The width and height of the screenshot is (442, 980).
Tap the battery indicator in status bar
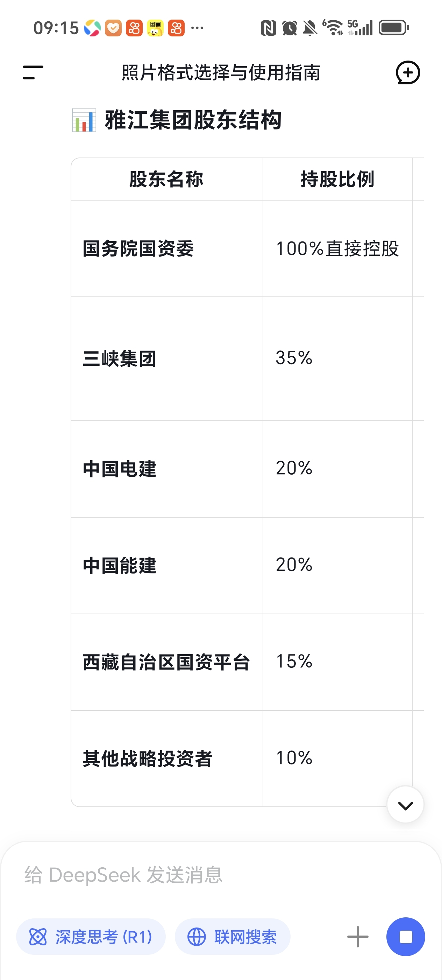[394, 28]
